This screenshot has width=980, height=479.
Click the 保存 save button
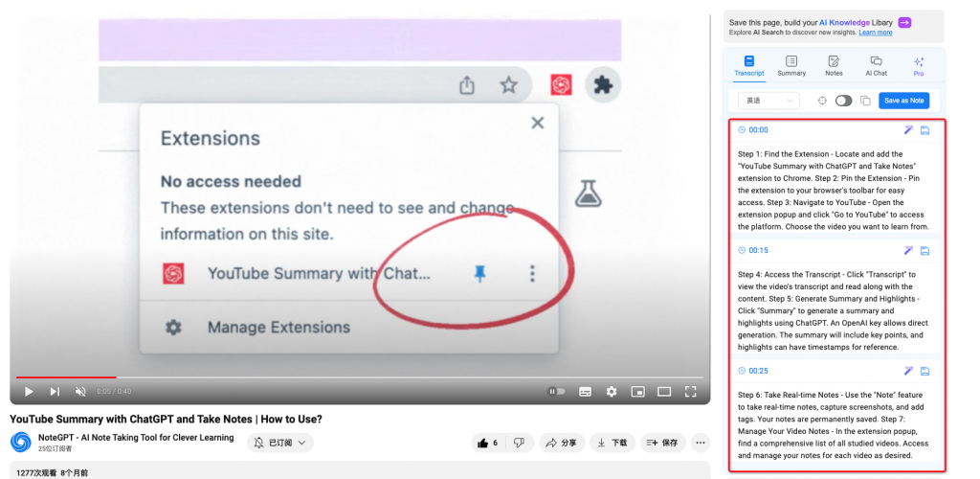coord(663,443)
